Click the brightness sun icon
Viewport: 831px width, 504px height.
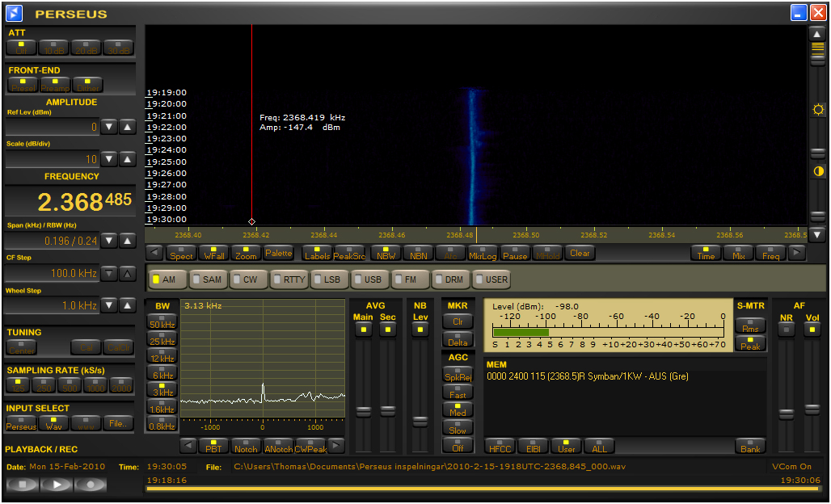(818, 110)
